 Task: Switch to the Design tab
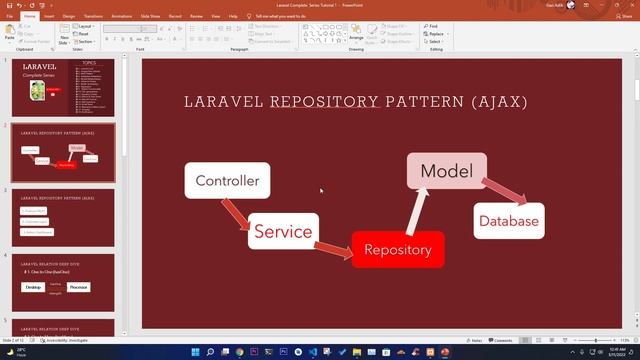point(69,16)
